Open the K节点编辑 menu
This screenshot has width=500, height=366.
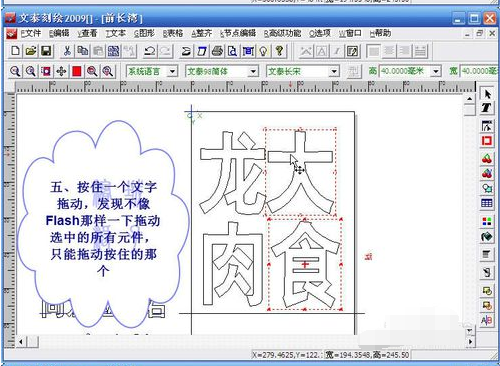[237, 33]
